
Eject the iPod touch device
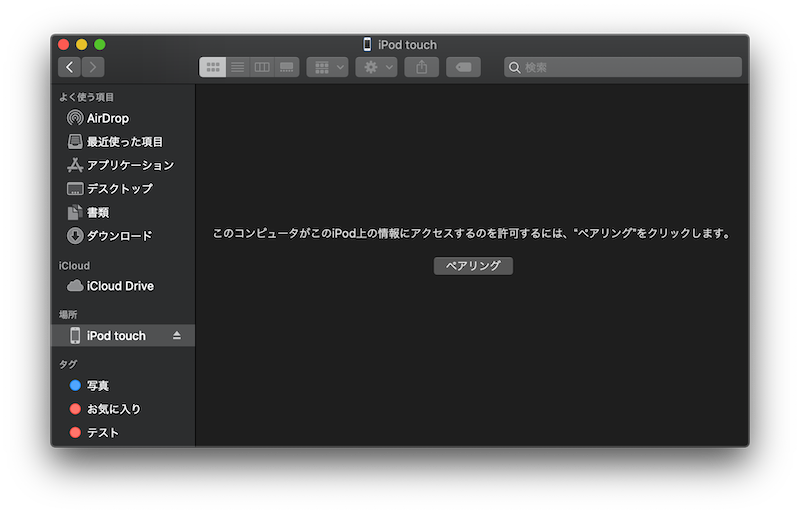(x=177, y=335)
